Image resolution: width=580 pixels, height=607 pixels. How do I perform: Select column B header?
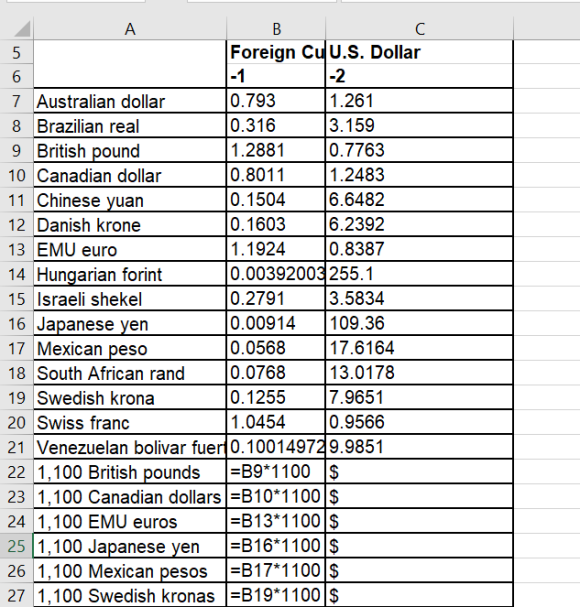(x=276, y=29)
